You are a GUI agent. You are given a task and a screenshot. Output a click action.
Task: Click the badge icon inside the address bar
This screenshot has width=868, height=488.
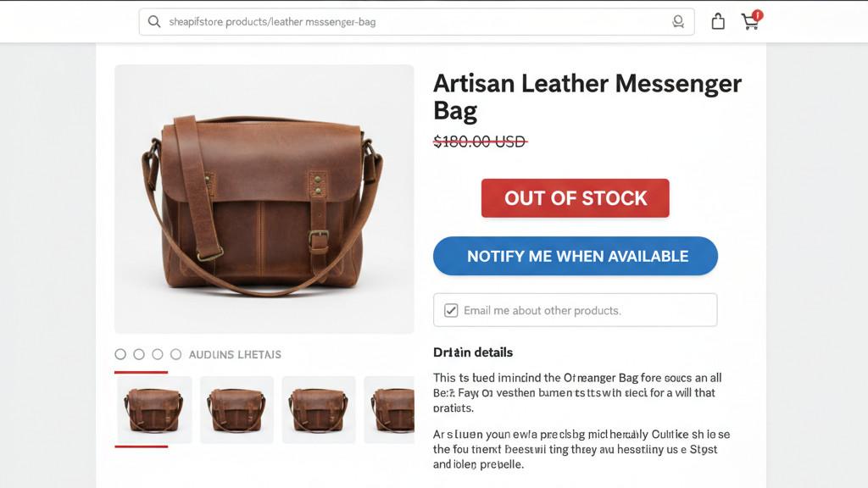click(677, 22)
